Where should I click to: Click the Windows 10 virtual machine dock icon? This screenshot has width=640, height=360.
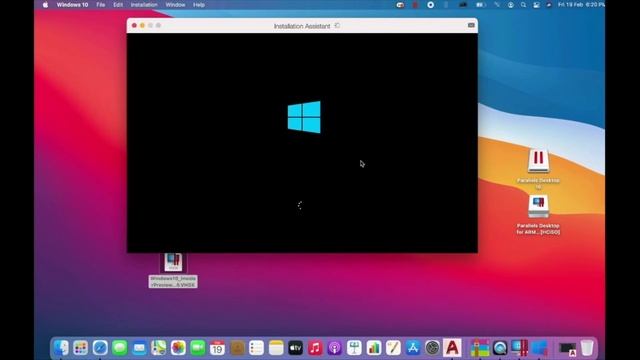point(539,348)
